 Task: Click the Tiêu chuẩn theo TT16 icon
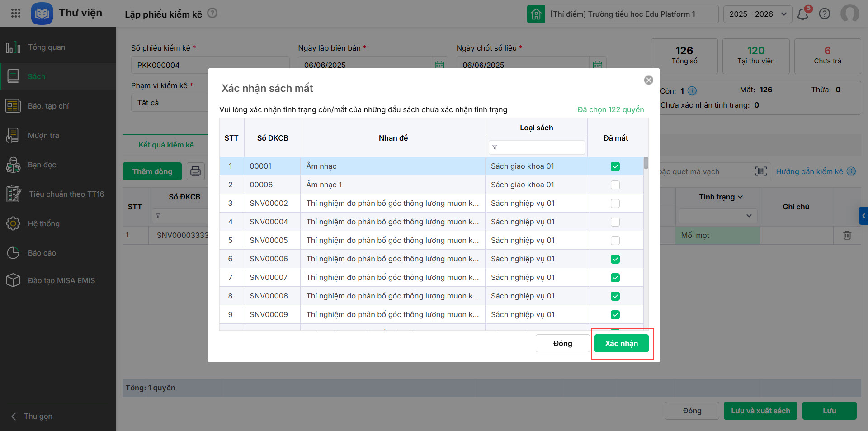pos(14,194)
